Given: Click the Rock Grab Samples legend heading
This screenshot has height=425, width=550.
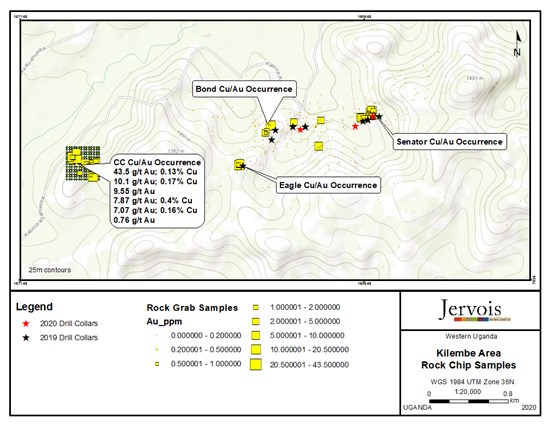Looking at the screenshot, I should point(192,308).
